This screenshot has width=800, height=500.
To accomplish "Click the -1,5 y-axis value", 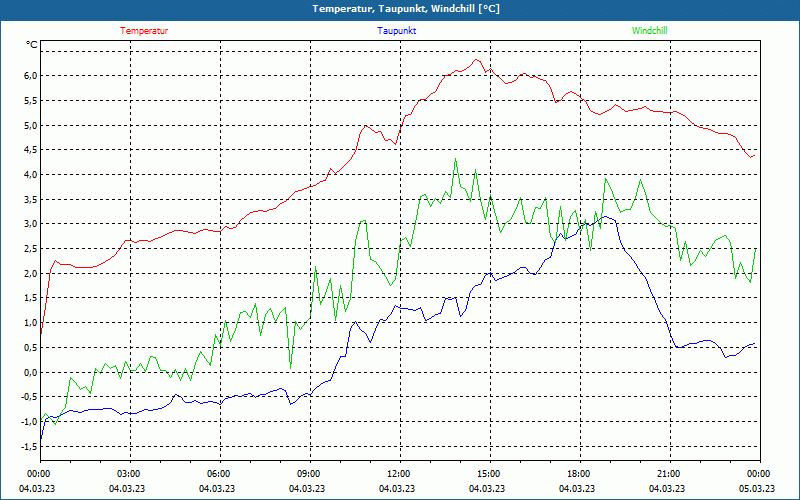I will tap(30, 447).
